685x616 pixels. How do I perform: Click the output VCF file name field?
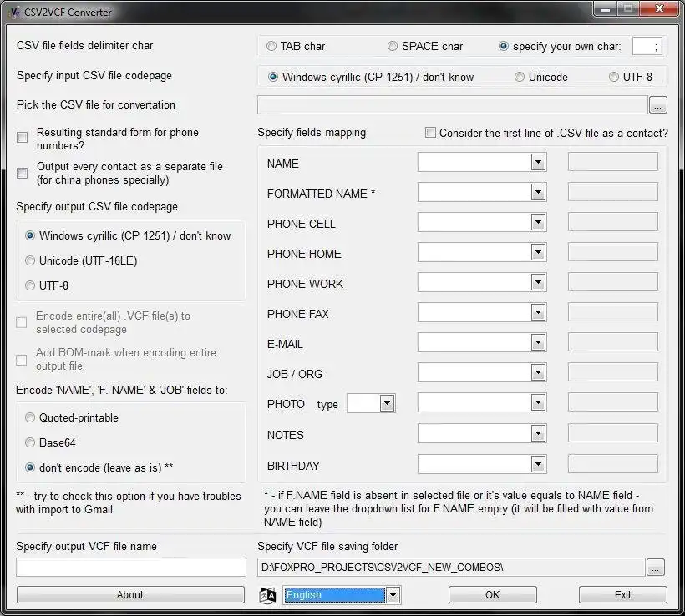(131, 567)
